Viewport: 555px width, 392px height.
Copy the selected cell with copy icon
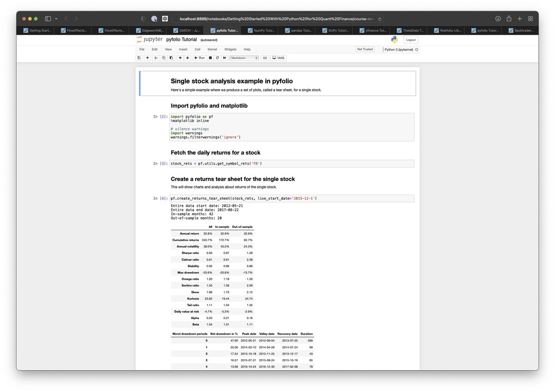[x=163, y=58]
